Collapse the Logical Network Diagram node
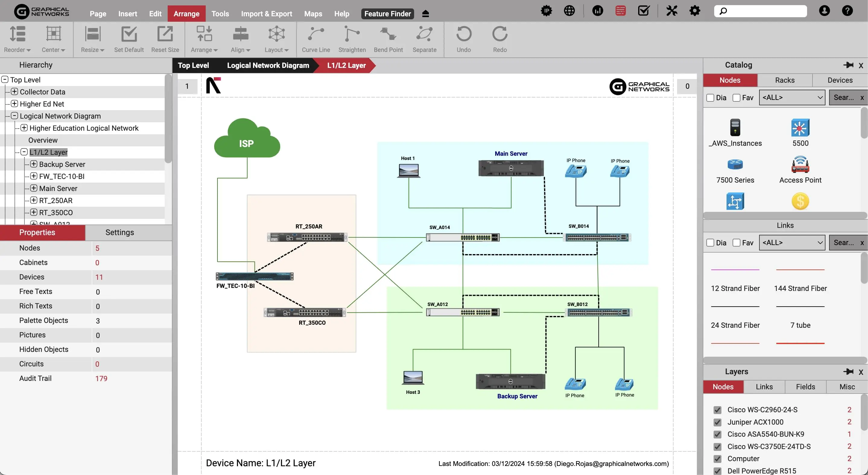This screenshot has height=475, width=868. click(x=14, y=116)
